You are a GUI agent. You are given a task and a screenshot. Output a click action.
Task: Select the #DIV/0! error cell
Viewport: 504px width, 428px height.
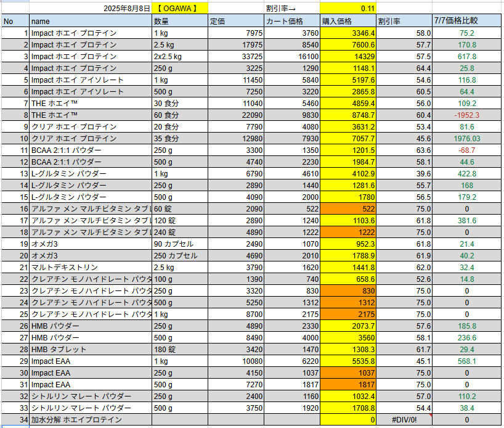click(404, 419)
